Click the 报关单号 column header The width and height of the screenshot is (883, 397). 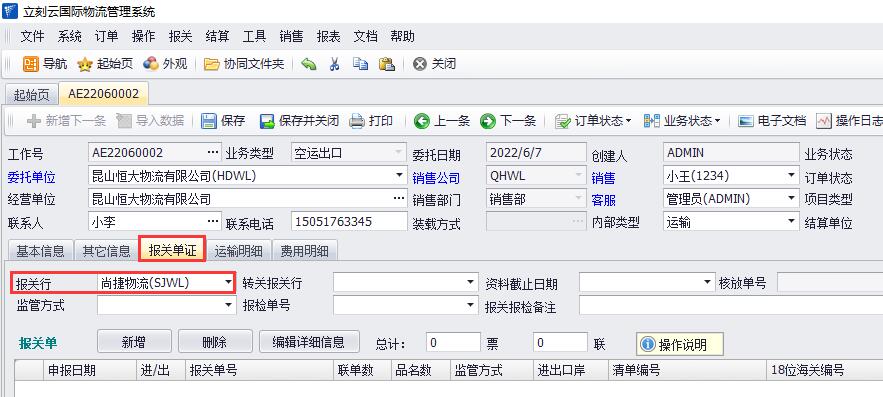click(x=260, y=370)
